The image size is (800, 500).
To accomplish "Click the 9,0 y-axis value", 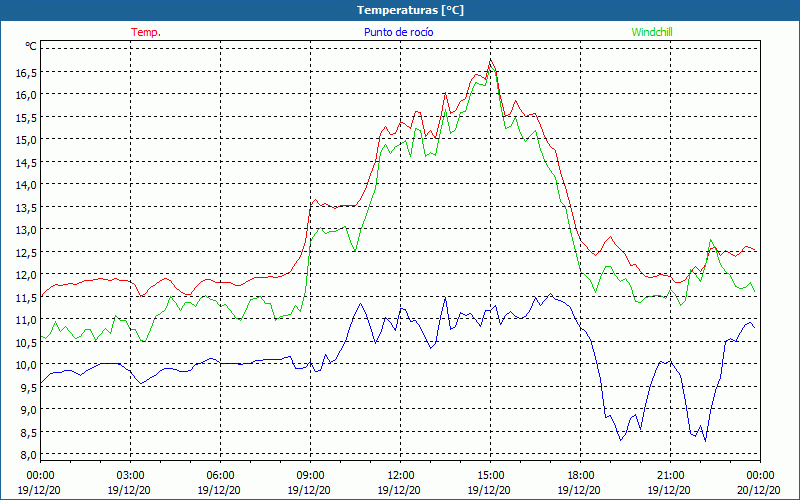I will tap(28, 410).
